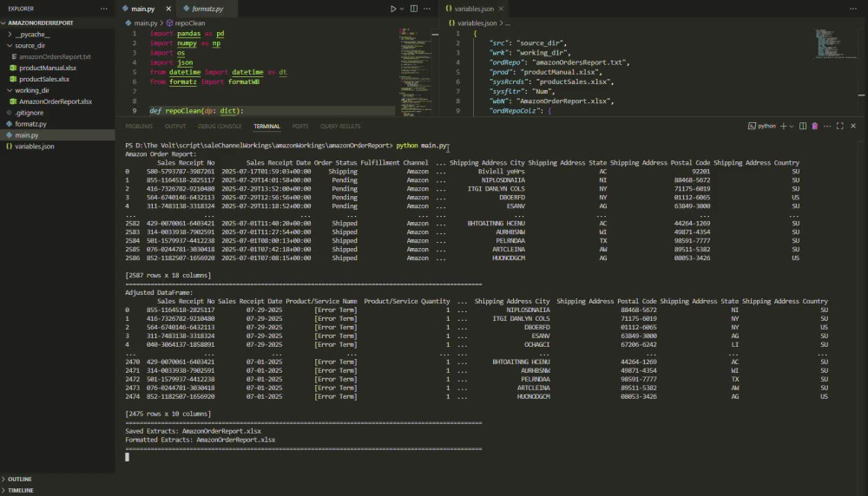Open the Problems panel tab
Screen dimensions: 868x496
click(x=139, y=126)
